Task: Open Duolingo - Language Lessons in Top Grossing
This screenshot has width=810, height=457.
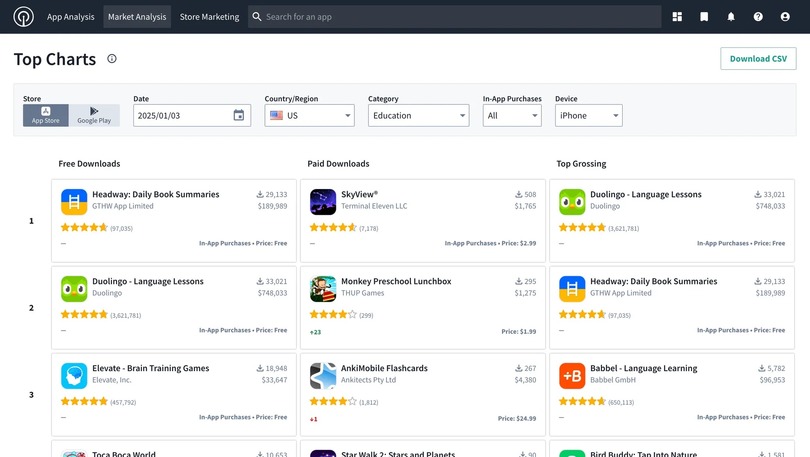Action: (646, 194)
